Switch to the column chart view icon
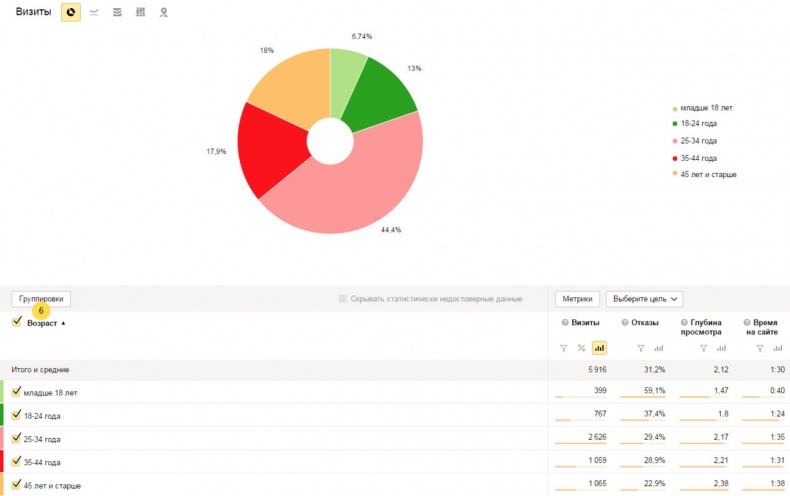This screenshot has height=496, width=790. pyautogui.click(x=140, y=12)
